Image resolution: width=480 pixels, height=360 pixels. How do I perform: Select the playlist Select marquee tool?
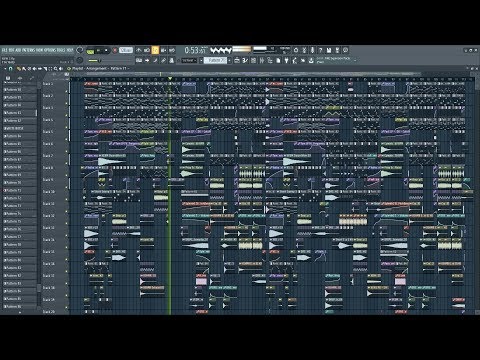(x=50, y=68)
